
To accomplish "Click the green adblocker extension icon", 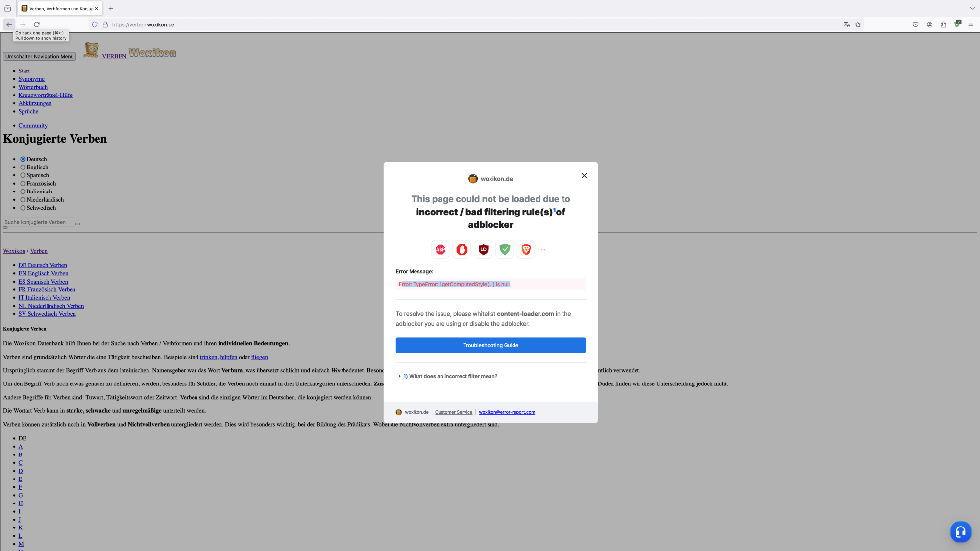I will pyautogui.click(x=957, y=24).
